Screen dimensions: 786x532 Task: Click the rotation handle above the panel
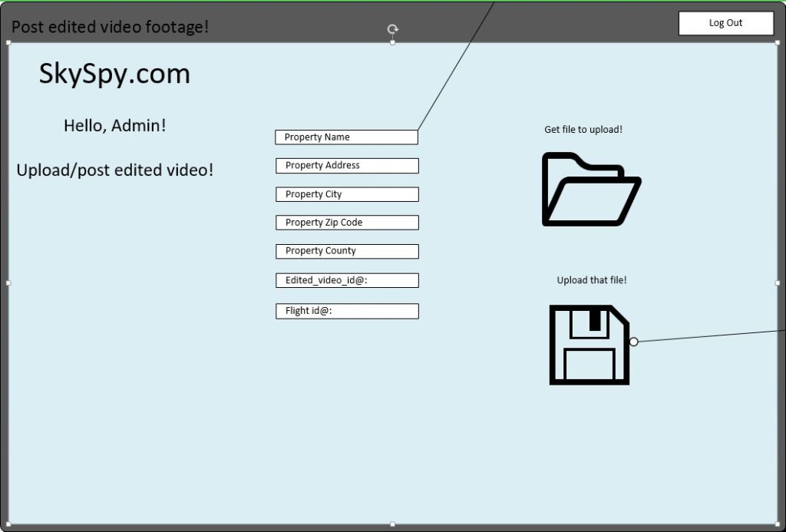(393, 29)
